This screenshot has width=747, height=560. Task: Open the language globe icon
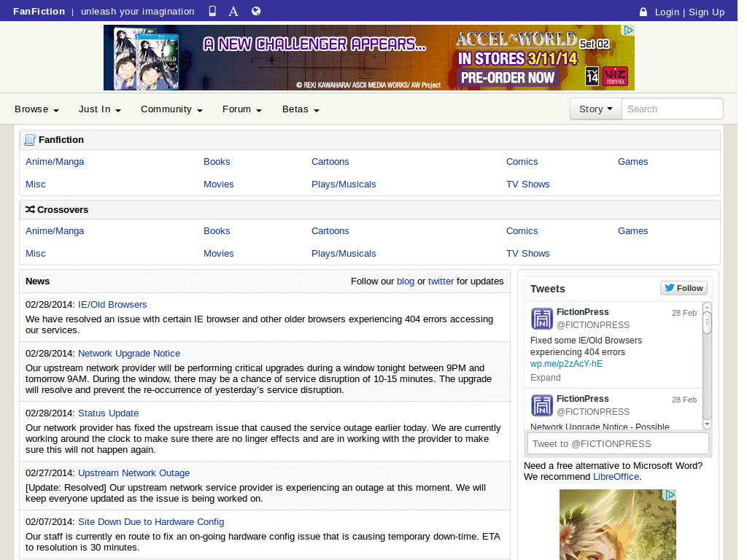pos(256,11)
